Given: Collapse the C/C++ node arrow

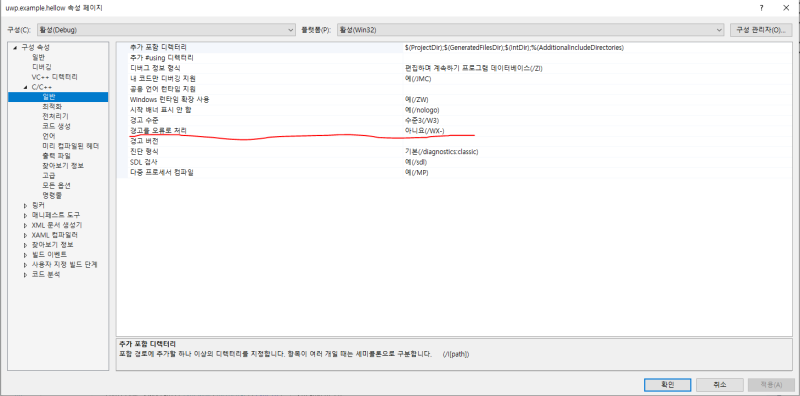Looking at the screenshot, I should coord(26,87).
